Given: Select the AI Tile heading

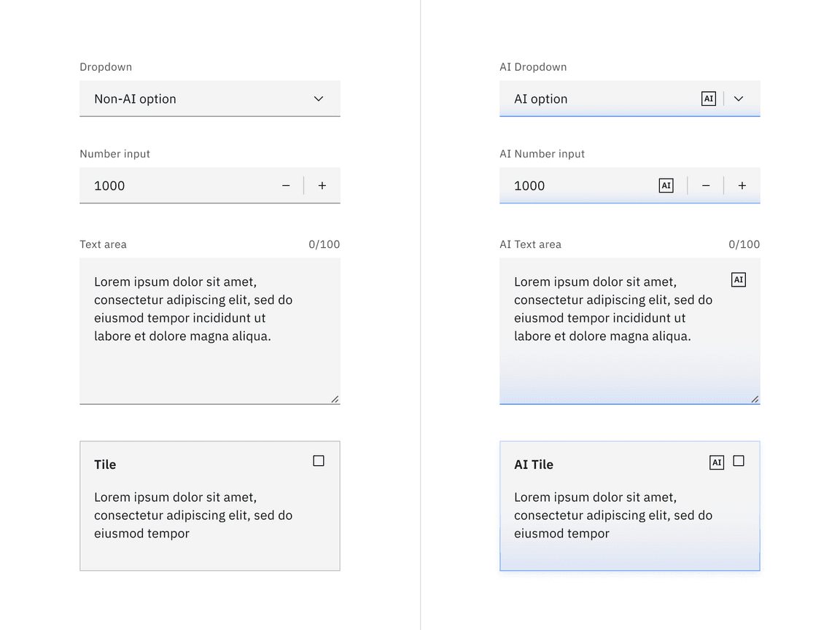Looking at the screenshot, I should (x=534, y=464).
